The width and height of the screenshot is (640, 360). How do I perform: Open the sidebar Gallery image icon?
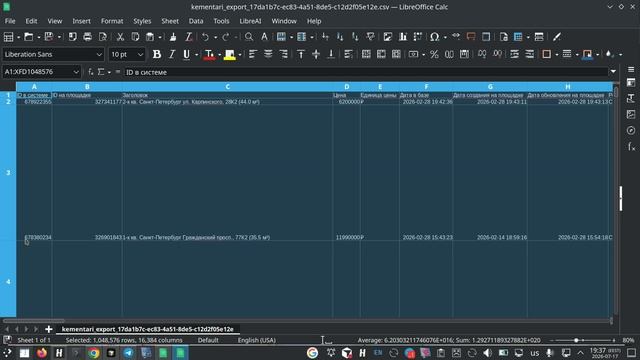[631, 114]
